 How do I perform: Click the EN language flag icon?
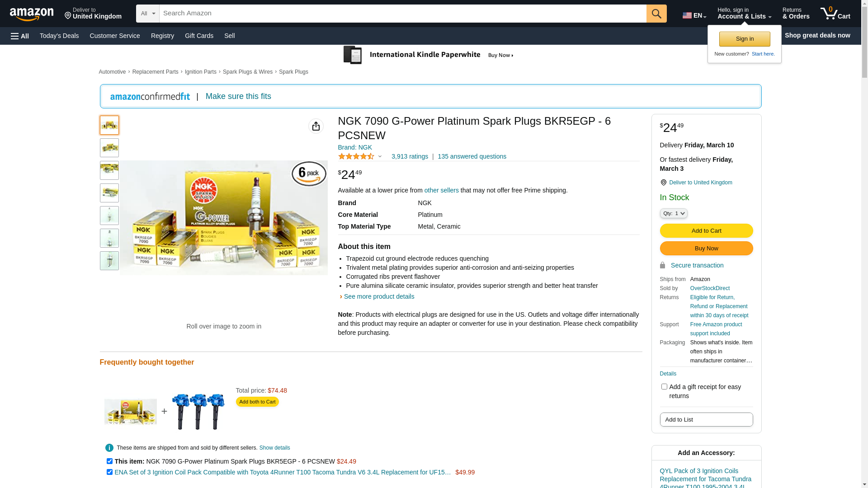pyautogui.click(x=687, y=15)
